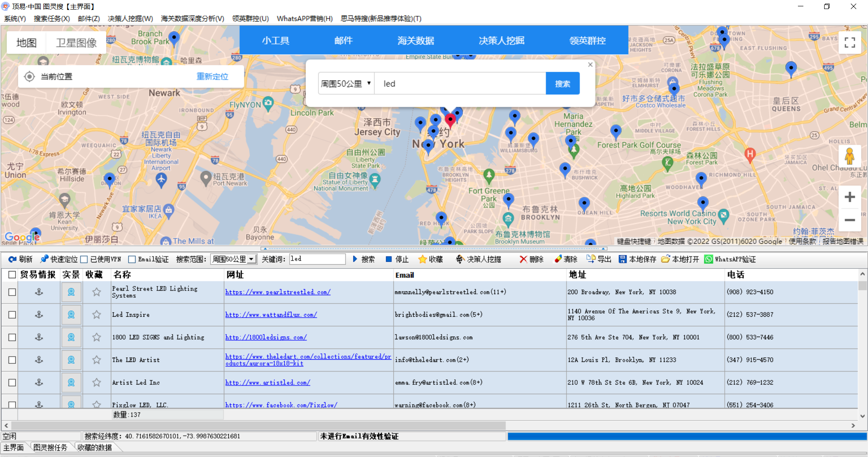Click the local save (本地保存) icon

pos(623,259)
